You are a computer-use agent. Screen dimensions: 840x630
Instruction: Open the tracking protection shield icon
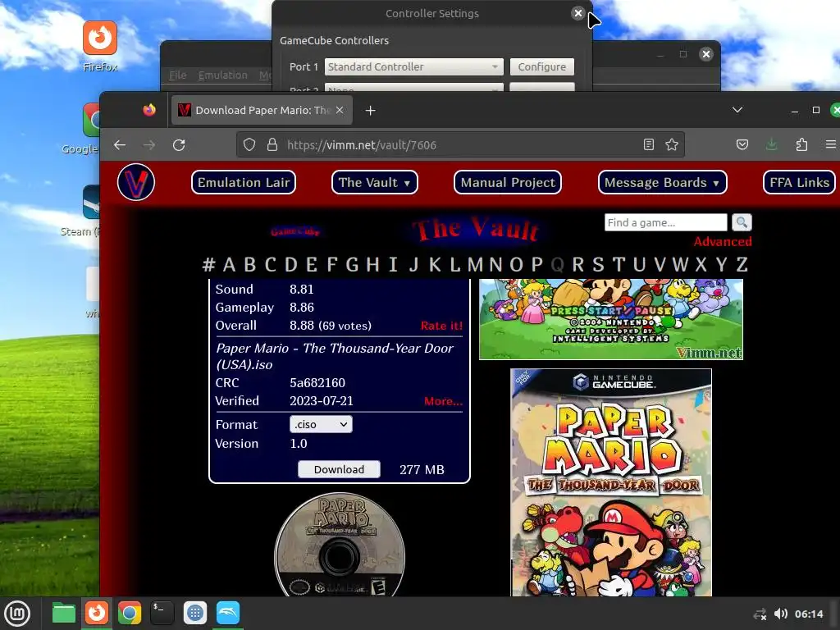249,144
